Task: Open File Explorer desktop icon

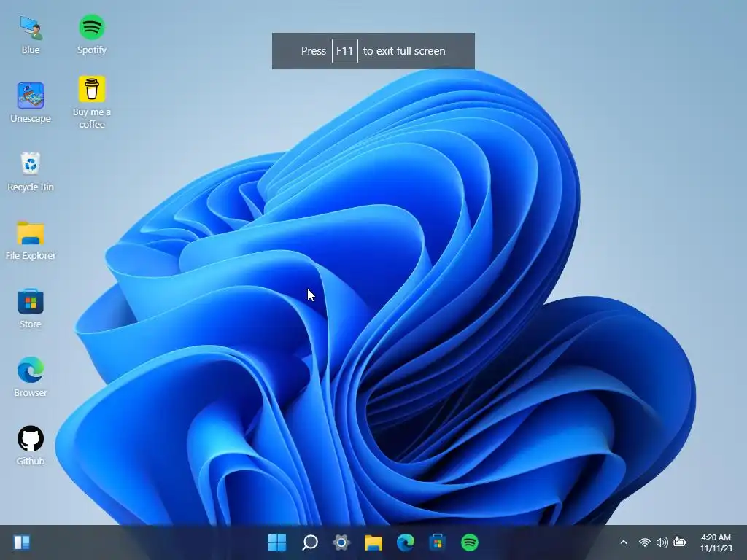Action: 31,240
